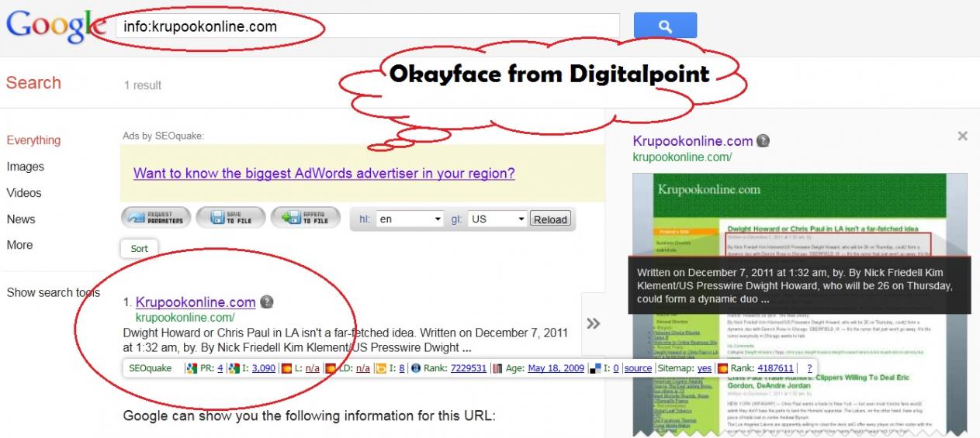Viewport: 980px width, 438px height.
Task: Click the Append To File button
Action: (x=306, y=218)
